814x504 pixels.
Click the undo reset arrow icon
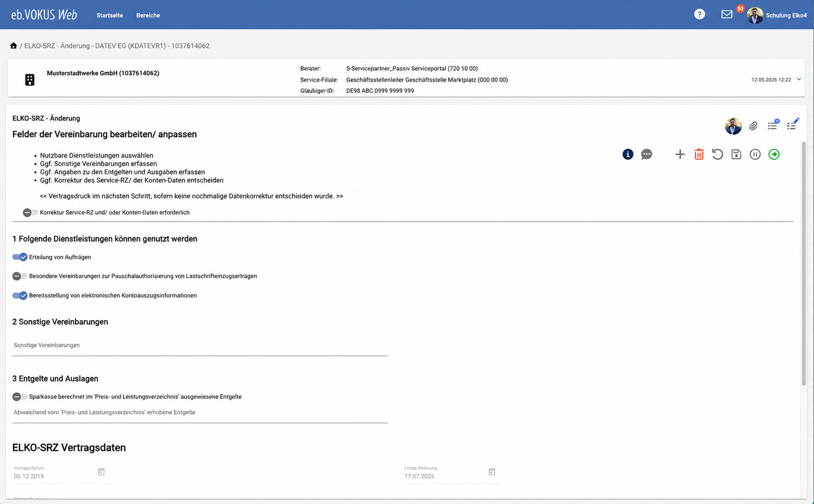tap(717, 154)
